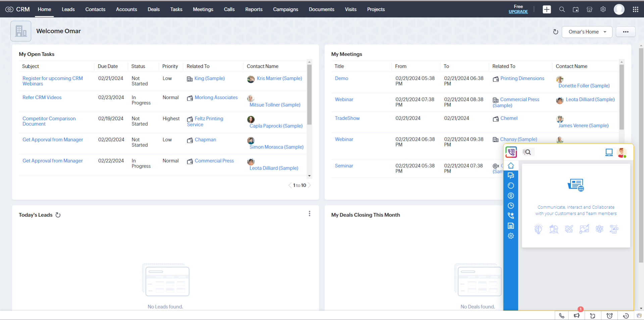Open the chats icon in SalesIQ sidebar
644x320 pixels.
click(511, 175)
